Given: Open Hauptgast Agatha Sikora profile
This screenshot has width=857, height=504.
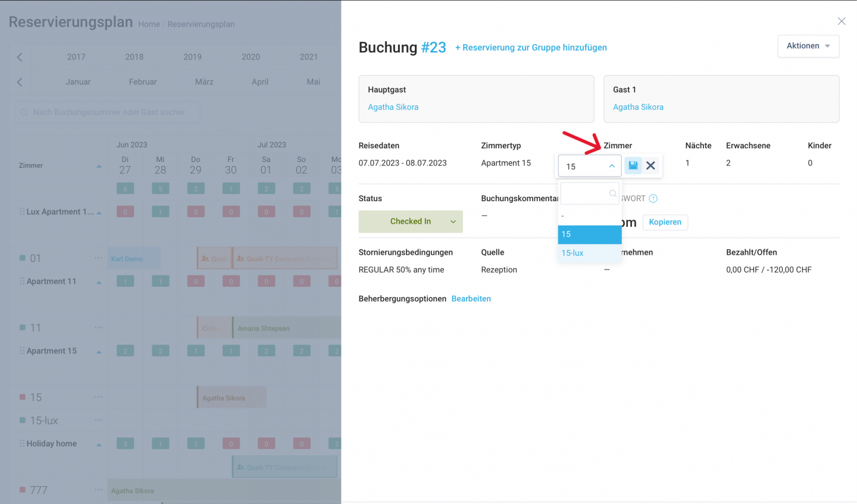Looking at the screenshot, I should [393, 107].
